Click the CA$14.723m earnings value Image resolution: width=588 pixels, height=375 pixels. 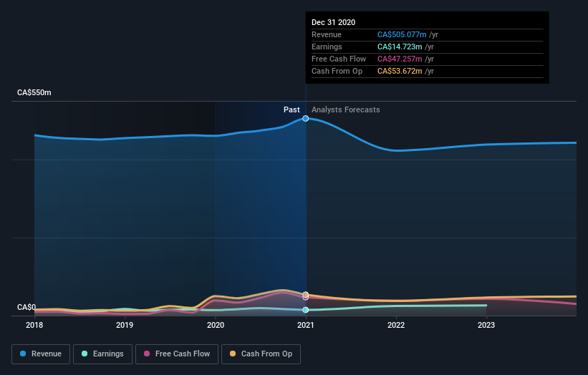pos(400,47)
